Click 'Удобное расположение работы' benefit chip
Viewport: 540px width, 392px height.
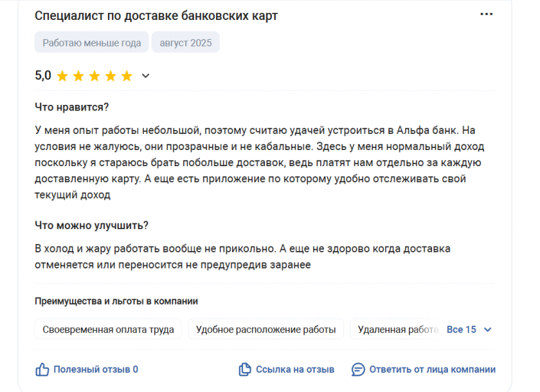(x=266, y=329)
